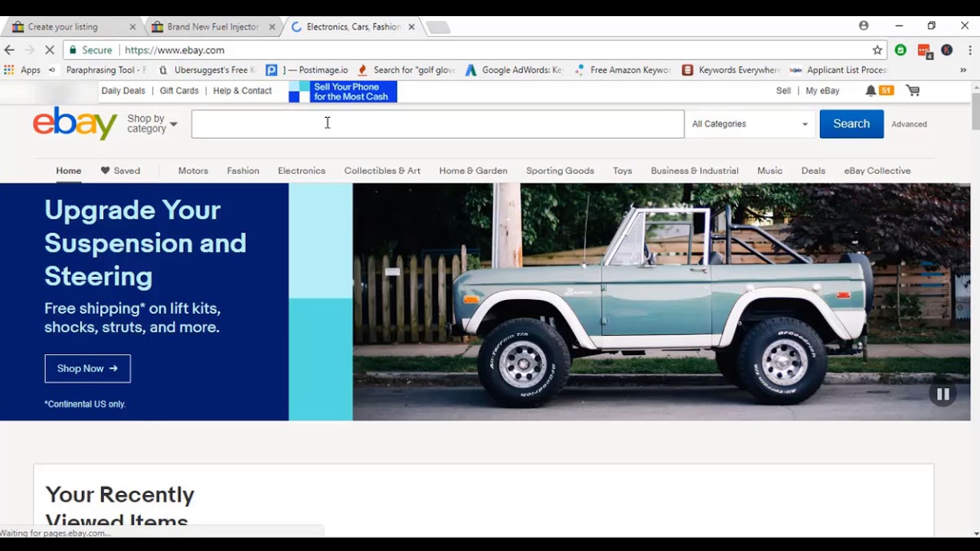Click Sell Your Phone promo banner
The height and width of the screenshot is (551, 980).
pyautogui.click(x=343, y=92)
